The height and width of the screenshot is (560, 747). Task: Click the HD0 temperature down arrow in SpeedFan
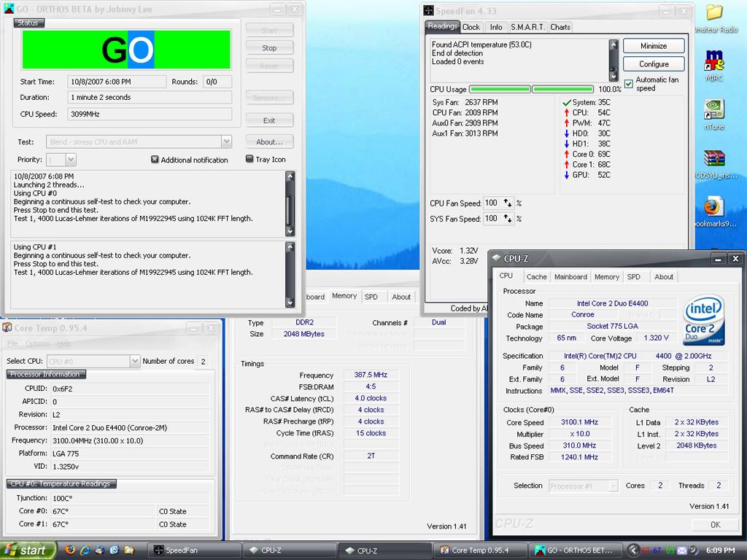coord(566,133)
